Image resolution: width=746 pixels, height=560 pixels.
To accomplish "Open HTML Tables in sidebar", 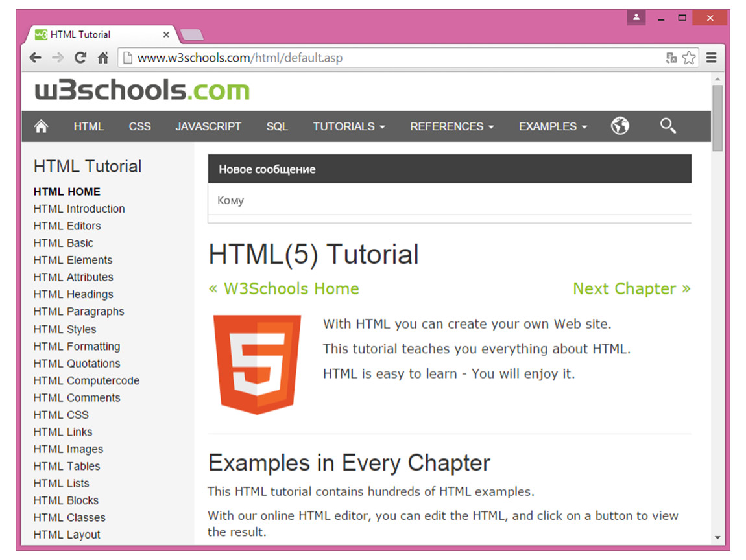I will pos(67,466).
